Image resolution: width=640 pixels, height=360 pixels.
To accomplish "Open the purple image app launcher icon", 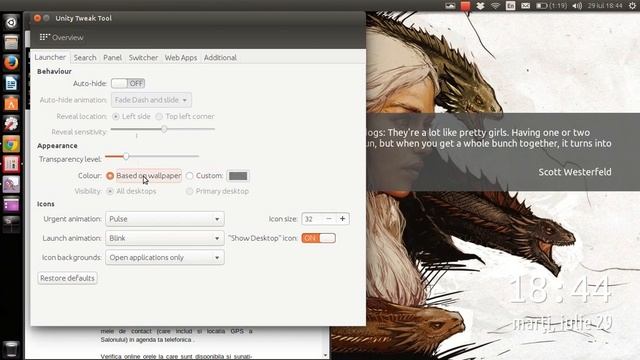I will [x=11, y=184].
